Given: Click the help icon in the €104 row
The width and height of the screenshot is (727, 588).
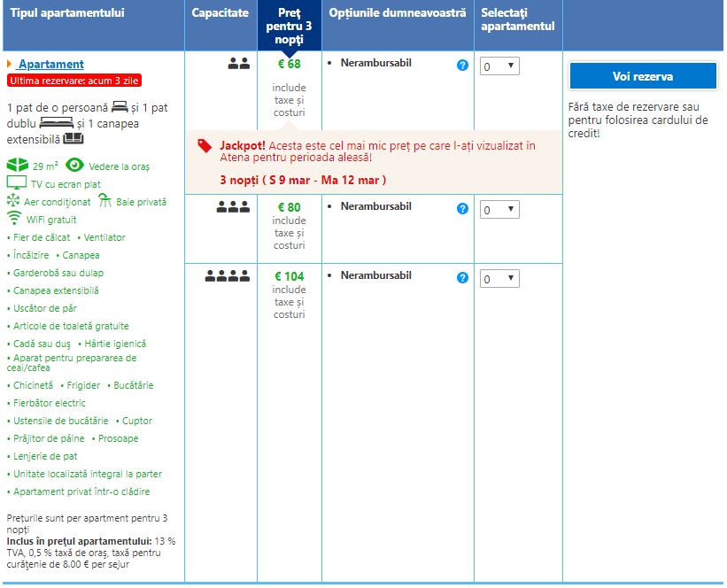Looking at the screenshot, I should [462, 278].
